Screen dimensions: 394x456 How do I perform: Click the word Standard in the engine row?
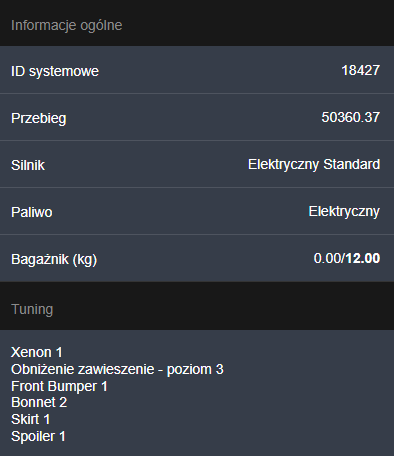pos(352,164)
